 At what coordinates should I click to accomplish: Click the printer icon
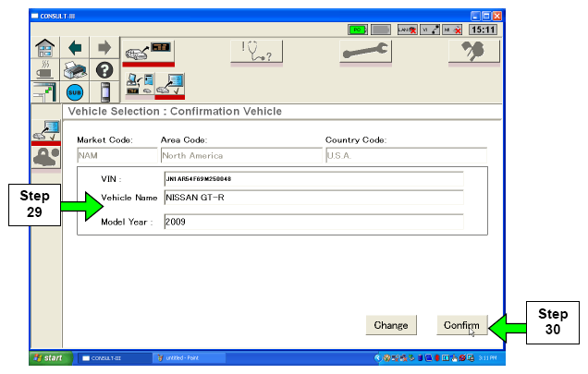[x=74, y=69]
